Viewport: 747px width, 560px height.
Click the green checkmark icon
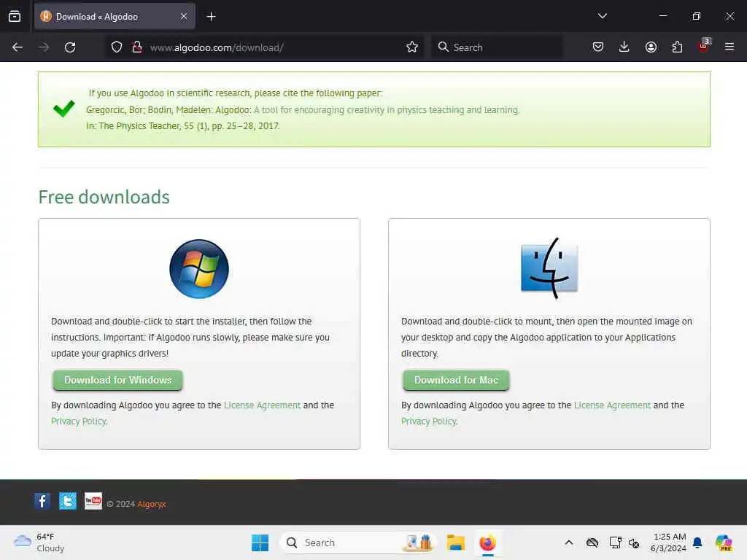pyautogui.click(x=64, y=109)
